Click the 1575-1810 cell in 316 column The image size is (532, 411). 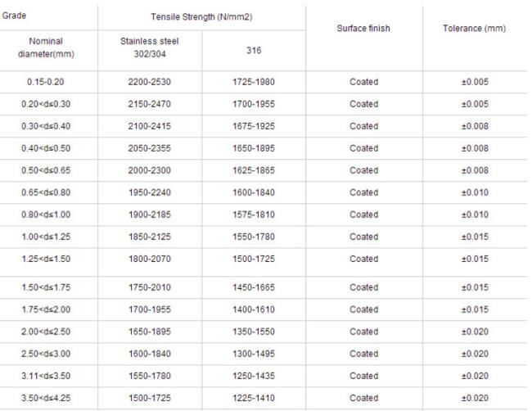click(x=254, y=215)
